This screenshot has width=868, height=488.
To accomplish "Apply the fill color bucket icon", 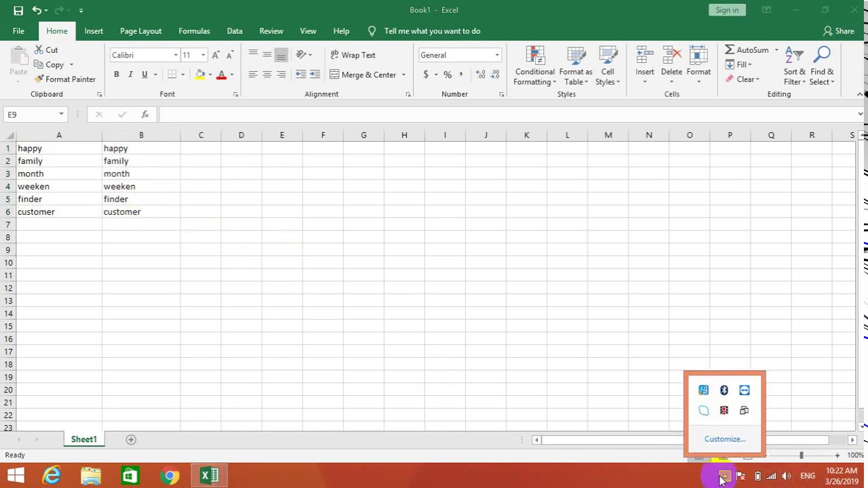I will (200, 75).
